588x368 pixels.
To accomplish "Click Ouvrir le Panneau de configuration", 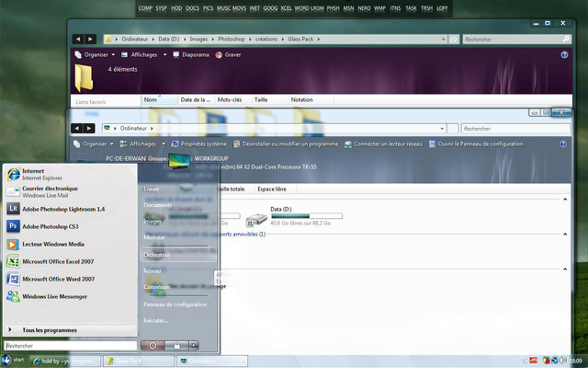I will (476, 144).
